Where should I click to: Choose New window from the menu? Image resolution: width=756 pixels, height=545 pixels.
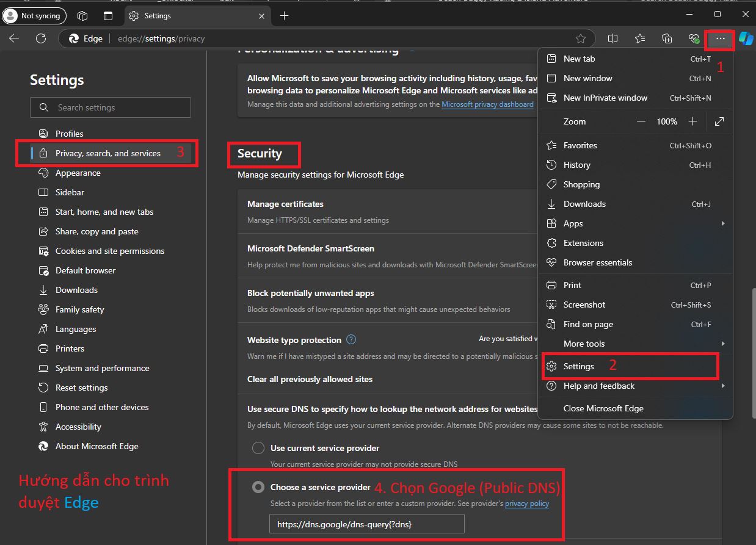635,78
